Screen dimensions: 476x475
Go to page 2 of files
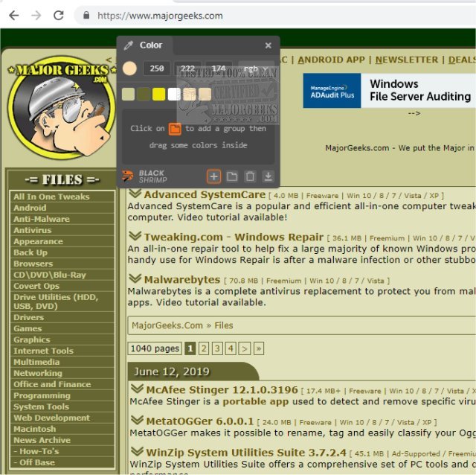click(x=204, y=348)
